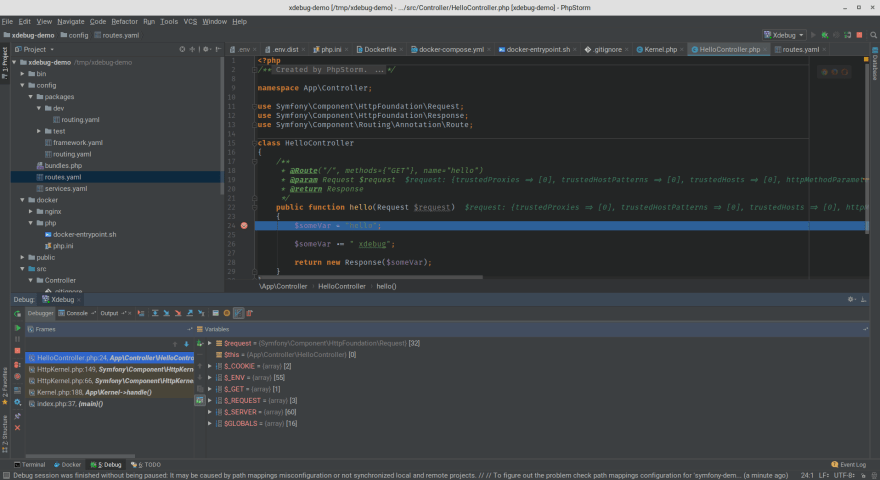Screen dimensions: 880x480
Task: Expand the public folder in project tree
Action: 22,258
